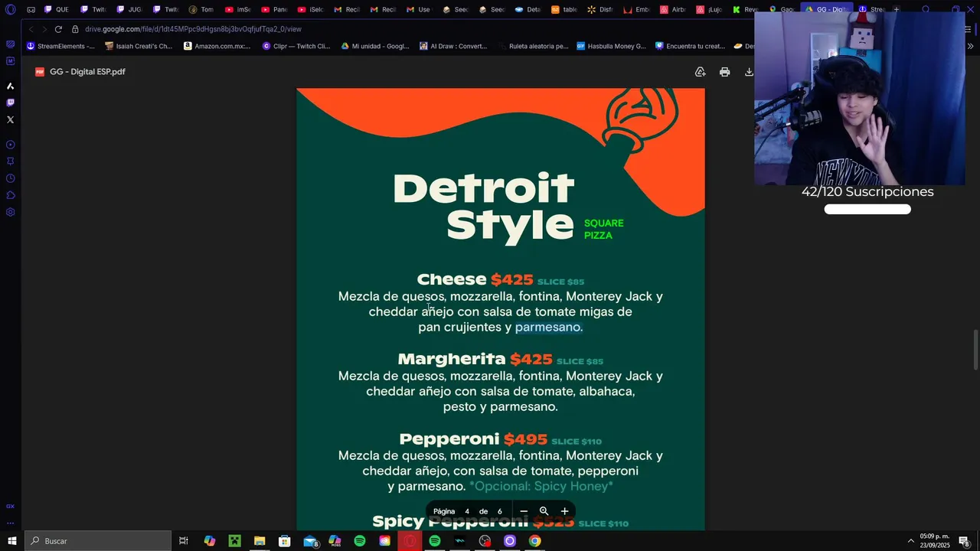Open Microsoft Store from taskbar
The width and height of the screenshot is (980, 551).
tap(285, 541)
